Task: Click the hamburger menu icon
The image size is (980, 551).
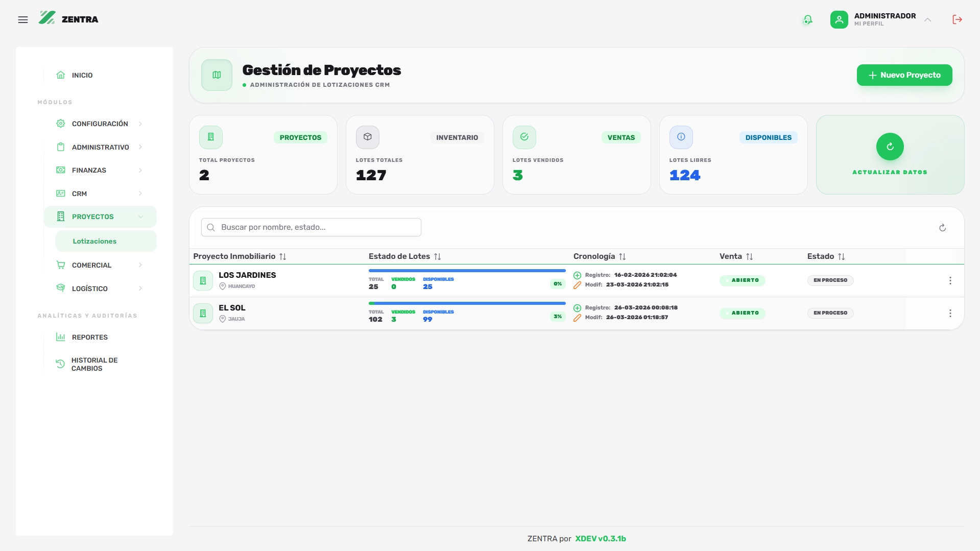Action: [x=23, y=19]
